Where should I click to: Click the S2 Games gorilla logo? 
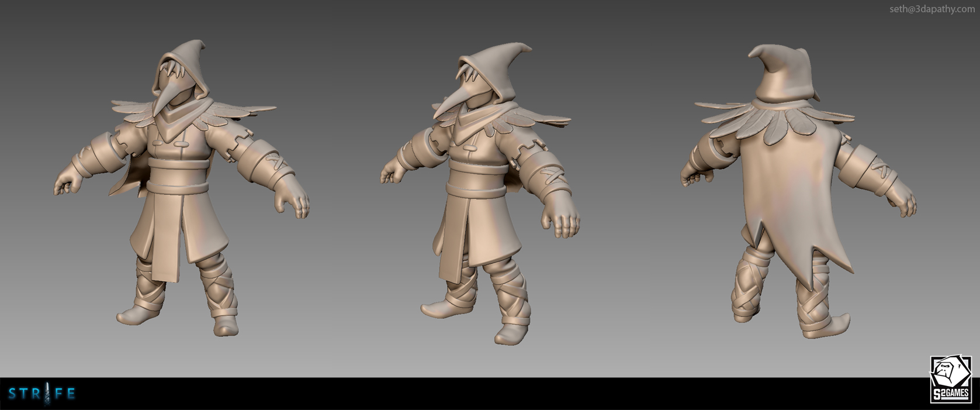pos(950,374)
